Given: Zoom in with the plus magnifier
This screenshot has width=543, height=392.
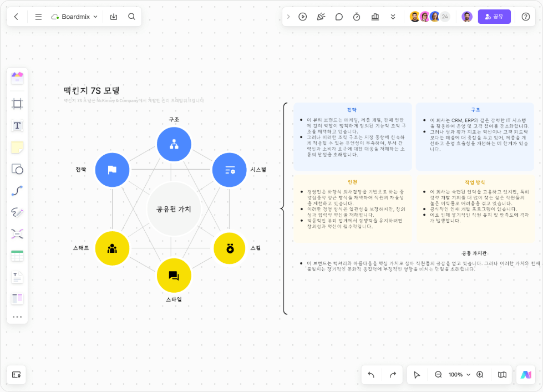Looking at the screenshot, I should click(x=480, y=375).
